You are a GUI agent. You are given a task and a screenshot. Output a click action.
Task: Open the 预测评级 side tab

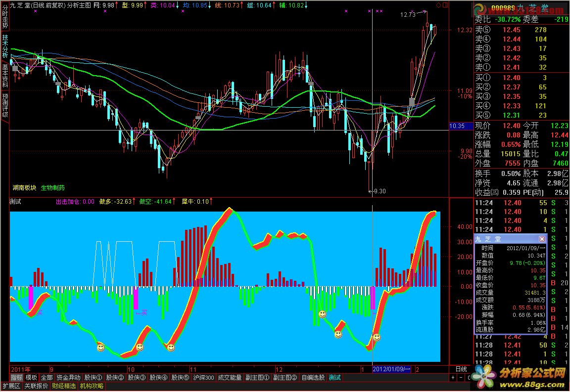(5, 106)
